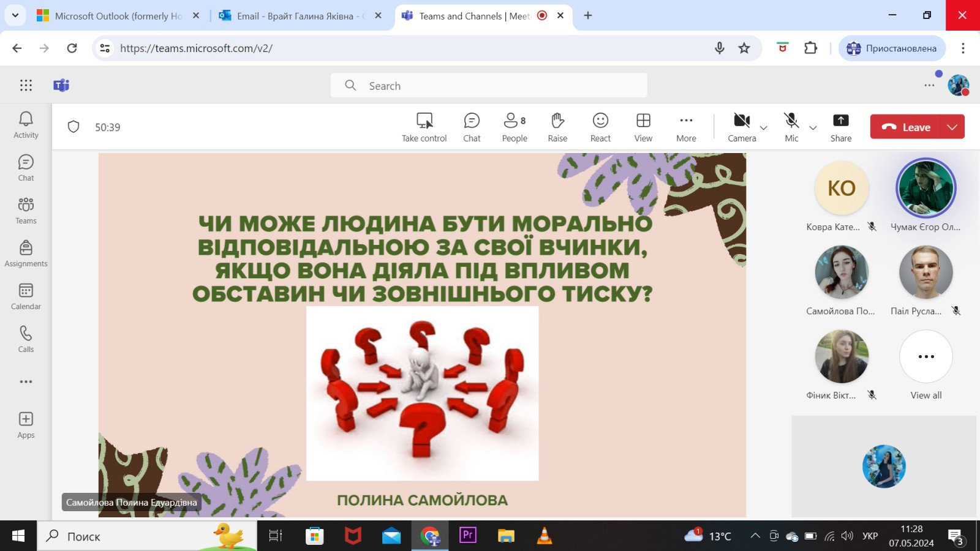Open the Chrome profile Приостановлена button
Screen dimensions: 980x551
click(892, 48)
